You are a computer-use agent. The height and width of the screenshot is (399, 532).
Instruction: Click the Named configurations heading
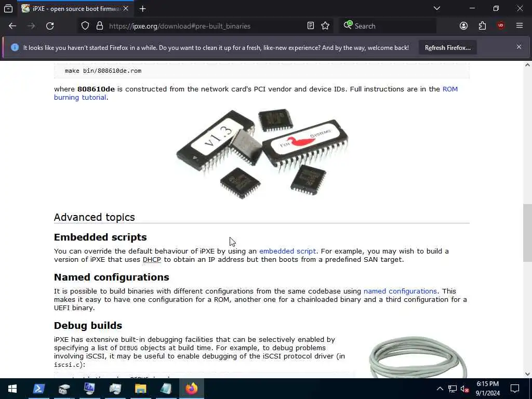(x=111, y=277)
